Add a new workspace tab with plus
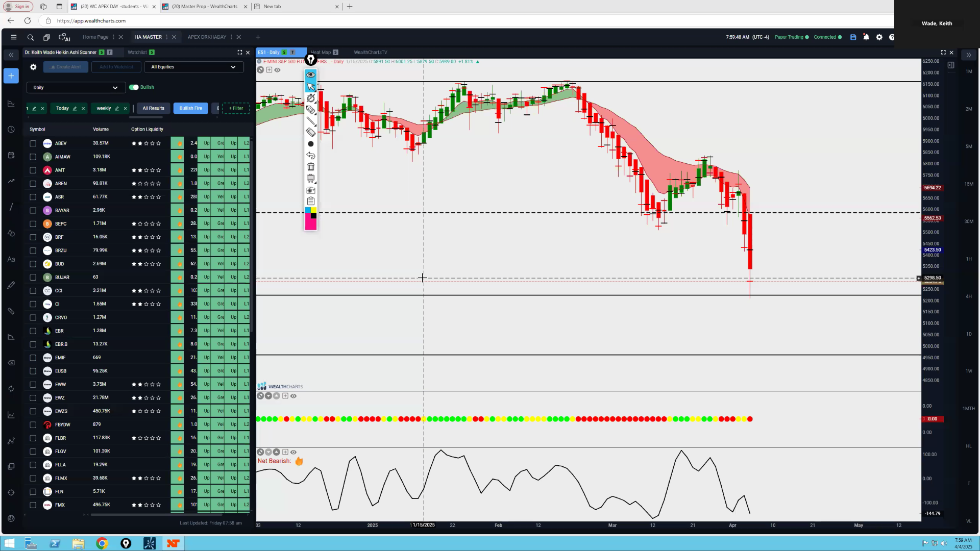The width and height of the screenshot is (980, 551). pos(258,37)
